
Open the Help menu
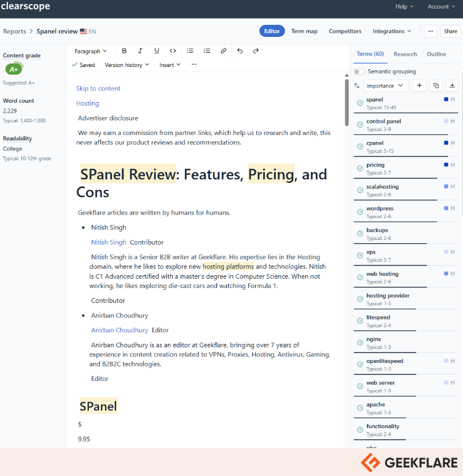click(x=404, y=6)
